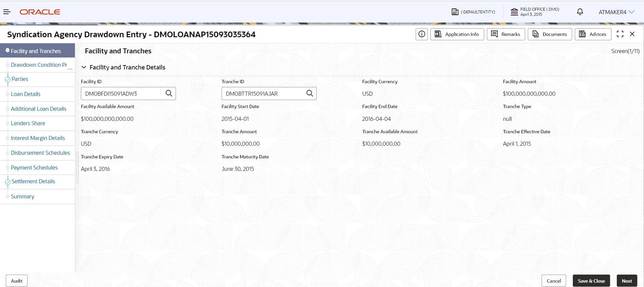
Task: Click the Facility Amount value $100,000,000,000.00
Action: 529,94
